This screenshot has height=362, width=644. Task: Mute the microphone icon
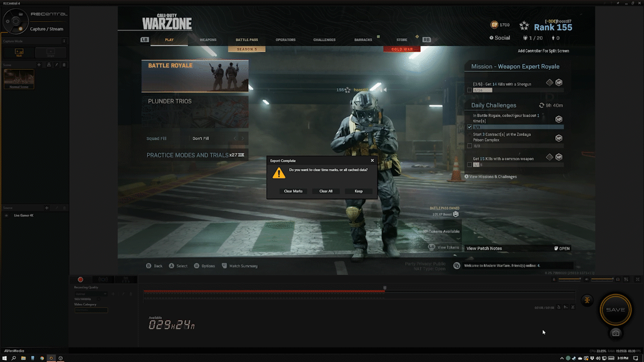click(554, 279)
